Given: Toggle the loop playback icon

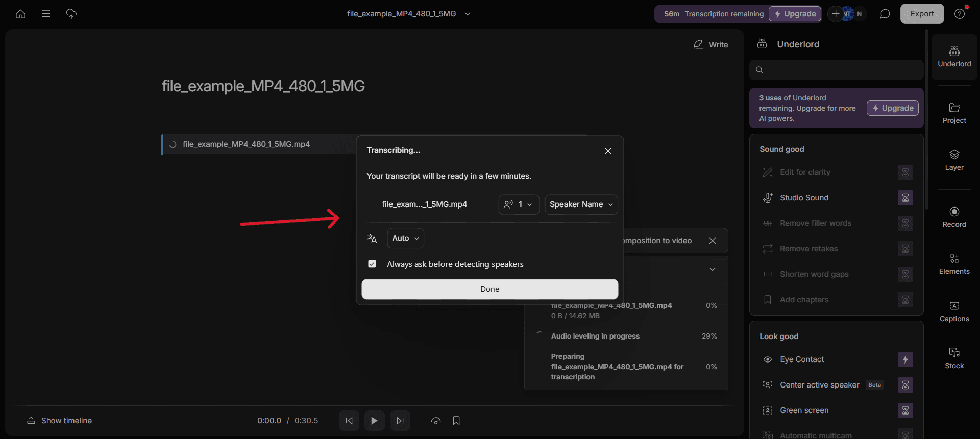Looking at the screenshot, I should click(x=436, y=421).
